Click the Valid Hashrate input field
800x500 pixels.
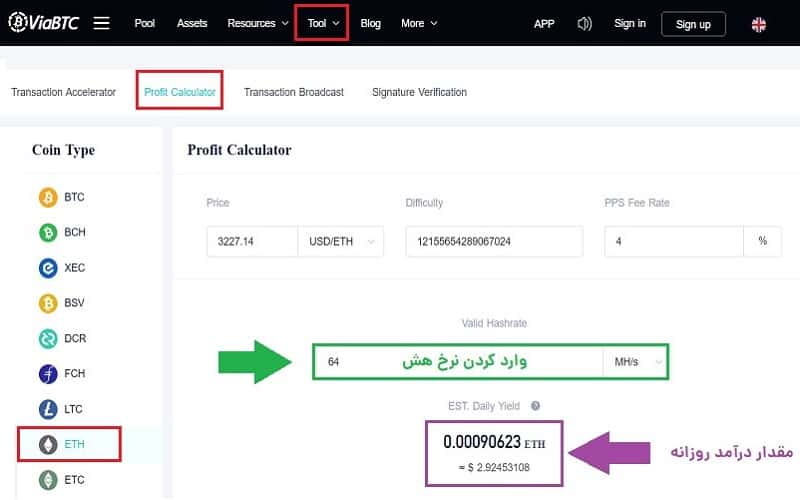point(458,362)
